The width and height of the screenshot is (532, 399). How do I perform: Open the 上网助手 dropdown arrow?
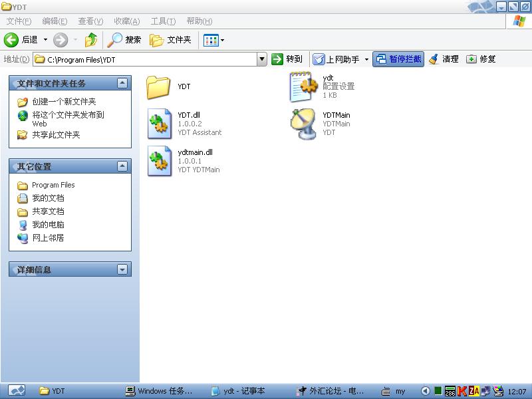(366, 60)
